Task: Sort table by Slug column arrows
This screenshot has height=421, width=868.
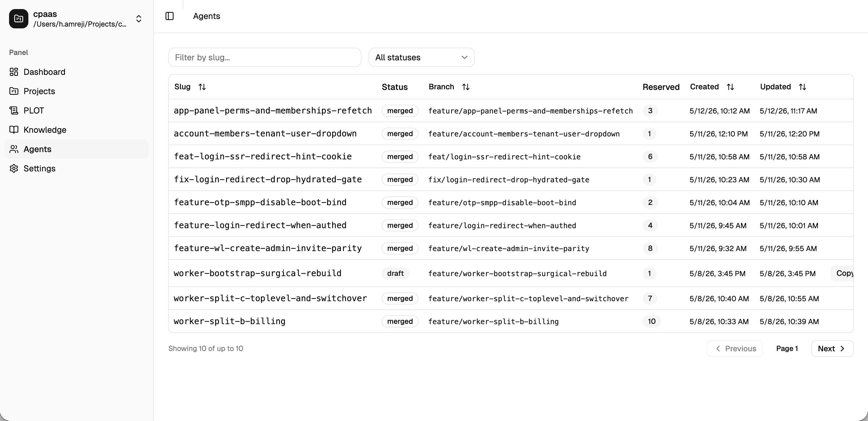Action: [202, 87]
